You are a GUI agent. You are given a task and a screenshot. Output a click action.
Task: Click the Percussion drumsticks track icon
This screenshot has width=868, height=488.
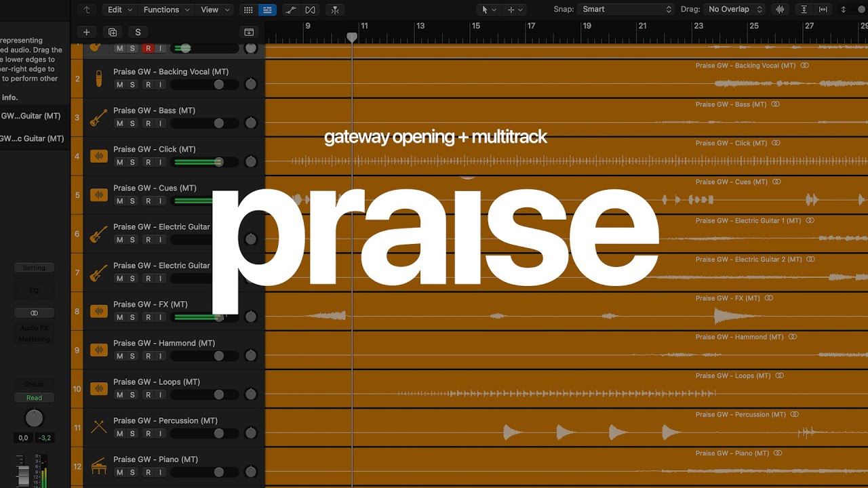[x=99, y=427]
